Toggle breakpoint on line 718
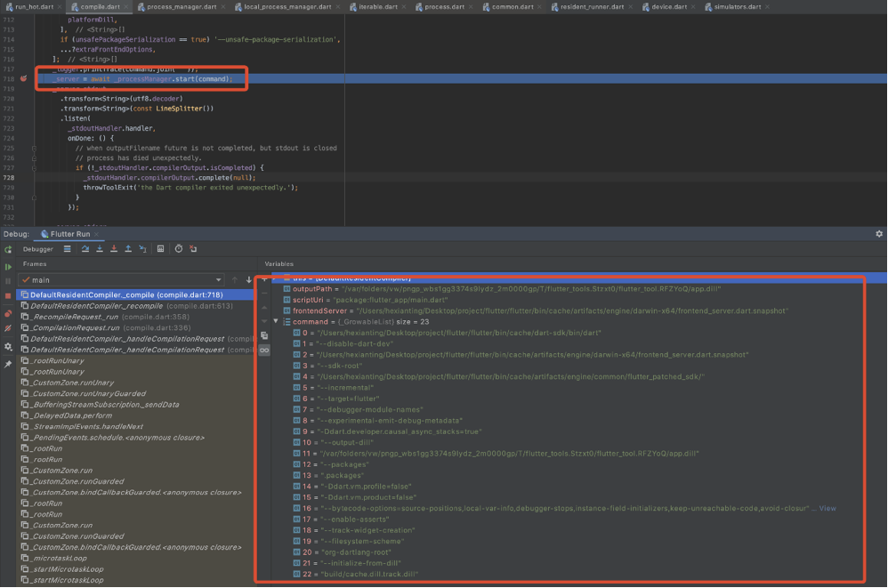Viewport: 888px width, 588px height. point(23,78)
